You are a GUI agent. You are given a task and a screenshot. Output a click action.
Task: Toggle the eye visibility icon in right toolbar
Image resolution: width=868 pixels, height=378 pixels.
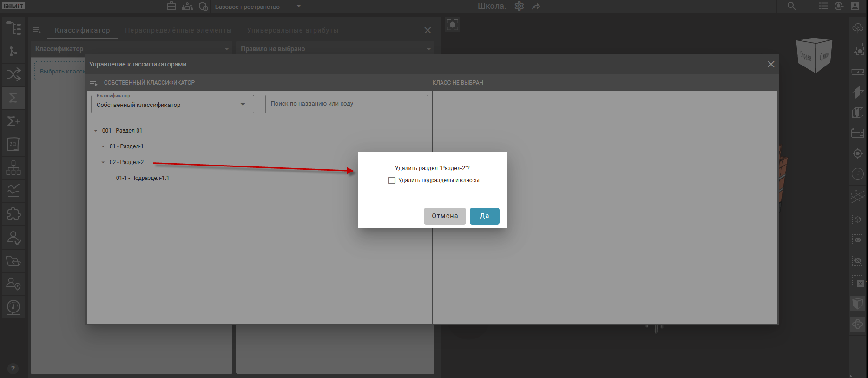click(x=858, y=240)
